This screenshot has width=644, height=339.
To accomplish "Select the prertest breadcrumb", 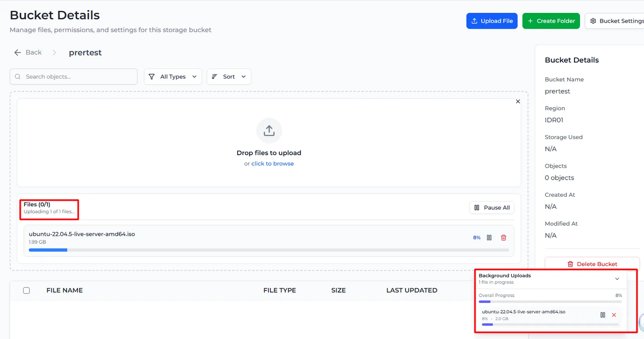I will pyautogui.click(x=85, y=53).
